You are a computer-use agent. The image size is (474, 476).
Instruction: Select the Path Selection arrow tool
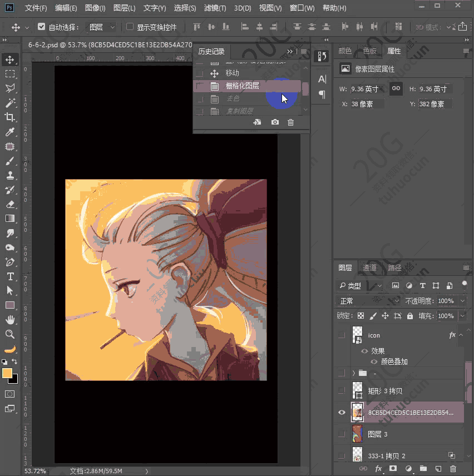[x=9, y=291]
